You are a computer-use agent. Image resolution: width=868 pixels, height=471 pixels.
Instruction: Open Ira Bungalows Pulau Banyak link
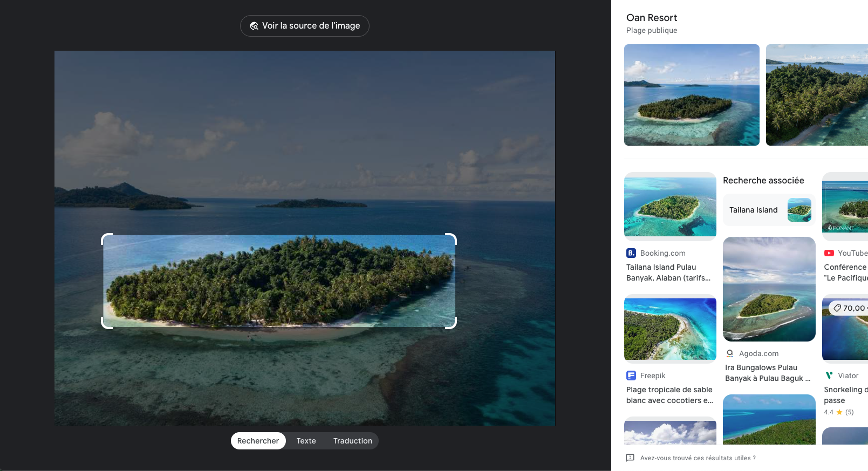[x=768, y=373]
